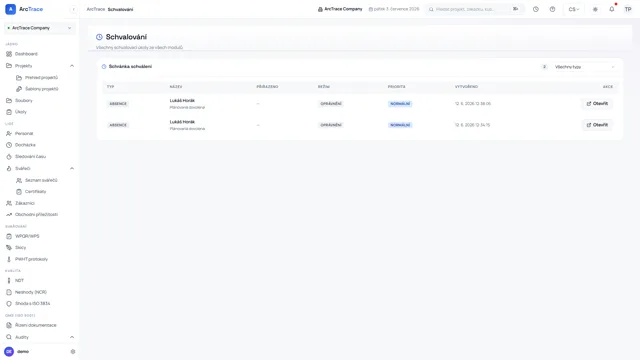
Task: Click the Soubory folder icon
Action: (9, 100)
